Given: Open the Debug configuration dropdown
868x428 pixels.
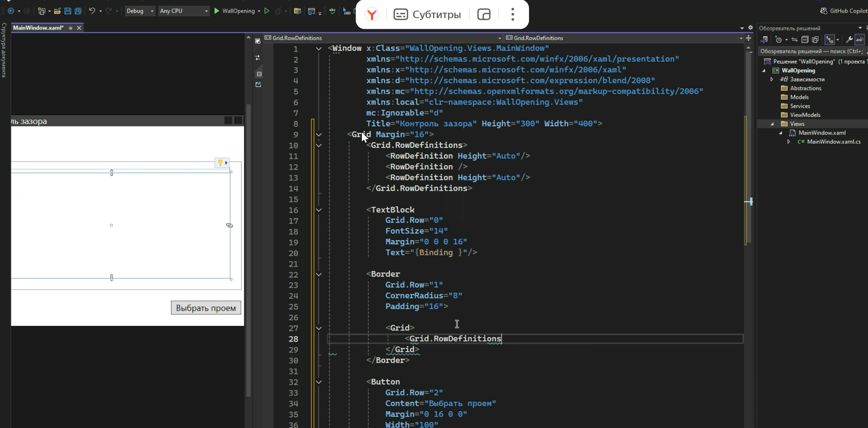Looking at the screenshot, I should tap(140, 11).
